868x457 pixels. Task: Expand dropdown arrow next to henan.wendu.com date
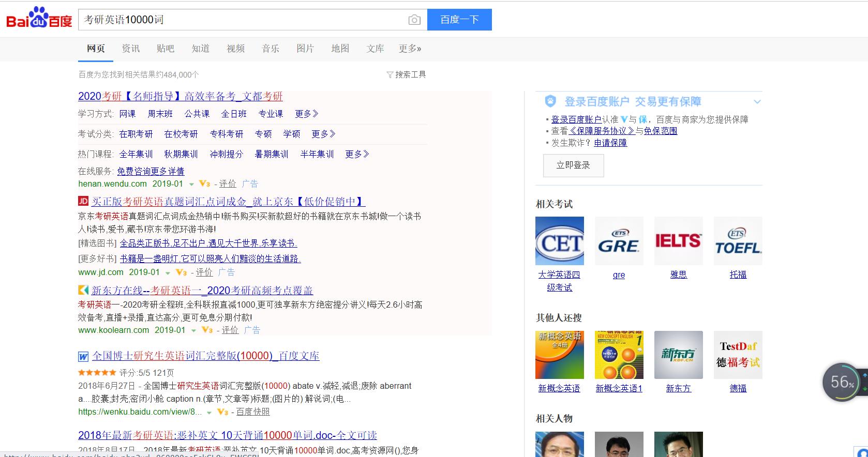click(x=191, y=185)
